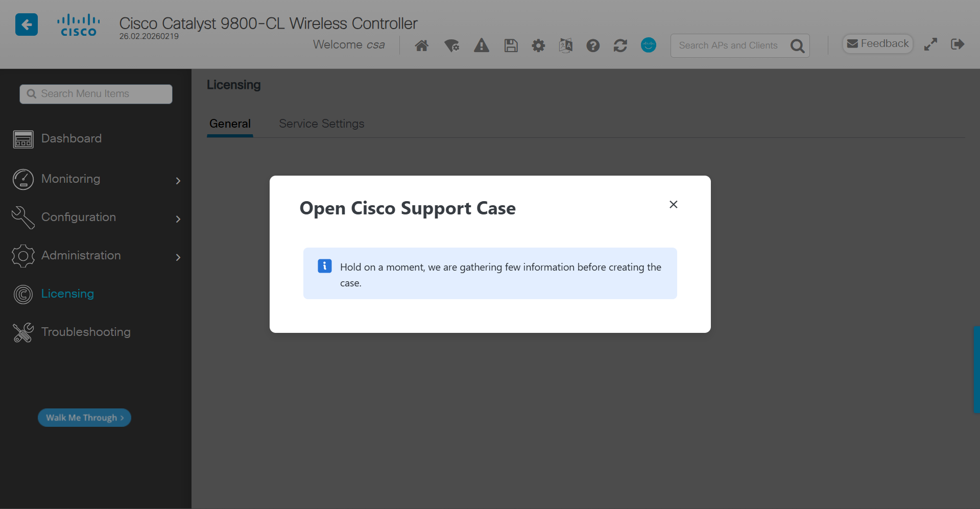The width and height of the screenshot is (980, 509).
Task: View alerts via the warning triangle icon
Action: [x=481, y=45]
